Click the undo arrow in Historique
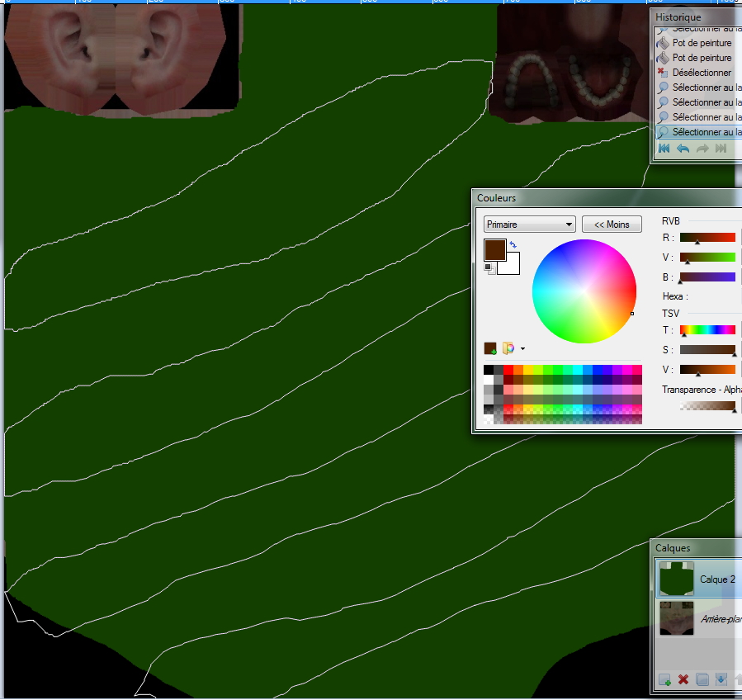Viewport: 742px width, 700px height. click(x=683, y=149)
